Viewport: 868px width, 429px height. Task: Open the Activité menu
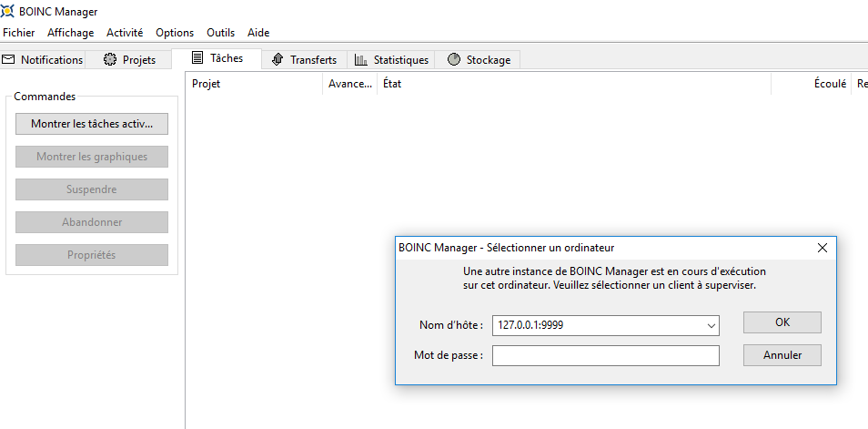pos(125,33)
